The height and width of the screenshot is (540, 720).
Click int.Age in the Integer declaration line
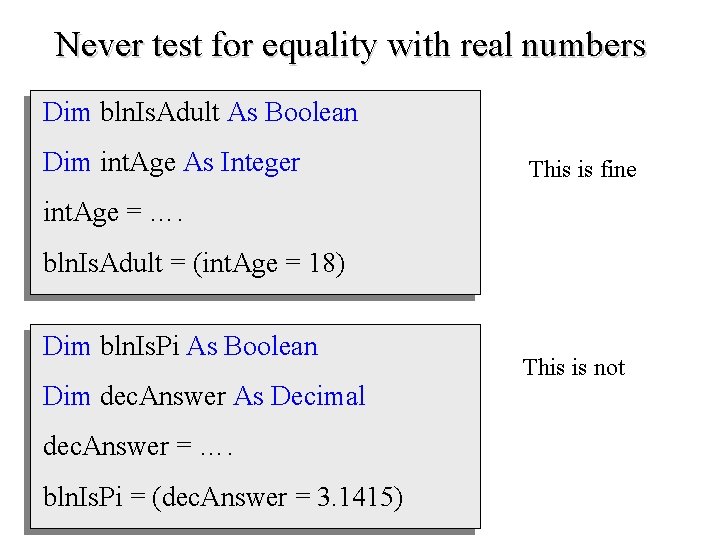tap(138, 162)
